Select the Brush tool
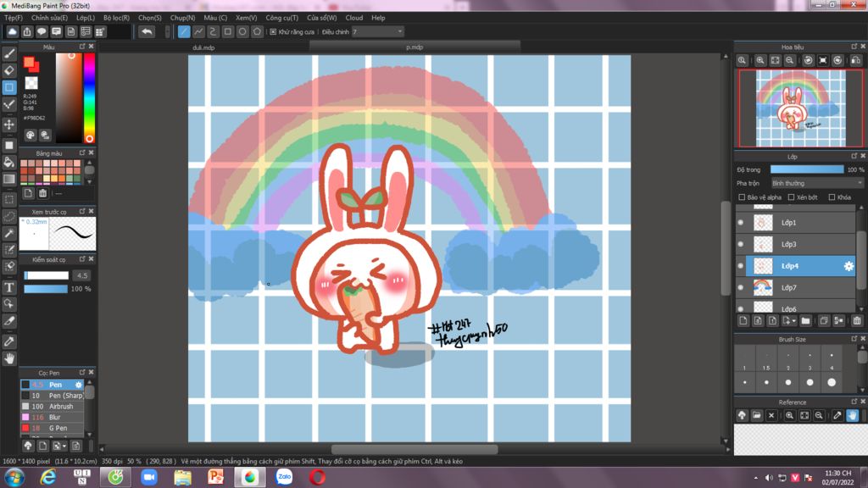The height and width of the screenshot is (488, 868). click(8, 54)
